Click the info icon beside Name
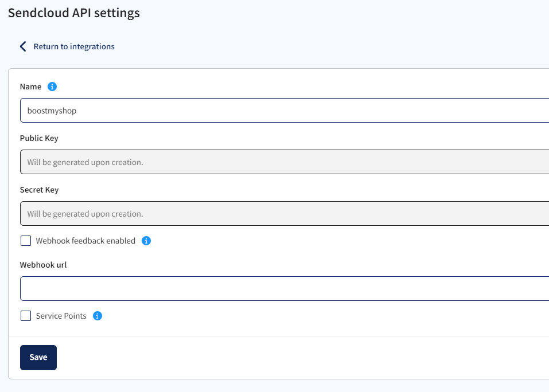 click(52, 87)
